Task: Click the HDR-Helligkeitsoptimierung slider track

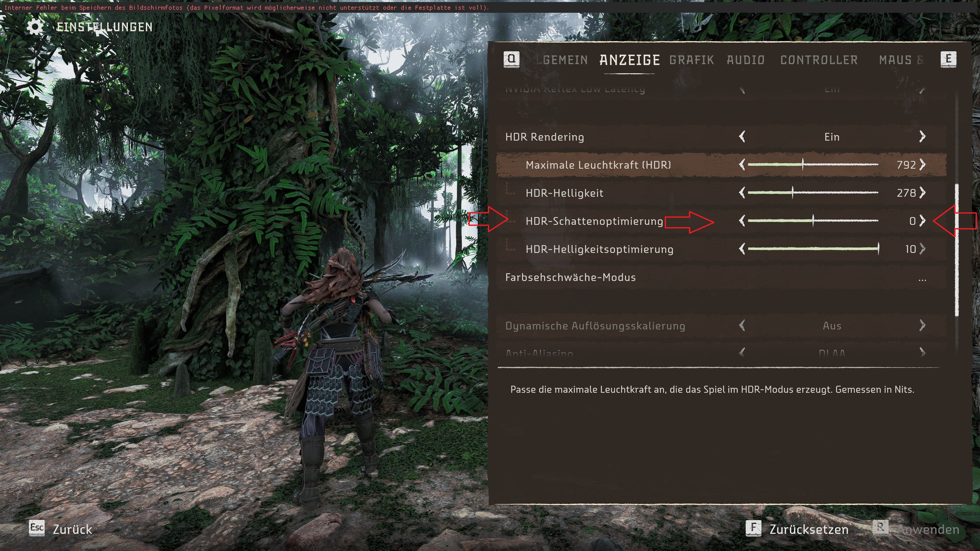Action: [813, 249]
